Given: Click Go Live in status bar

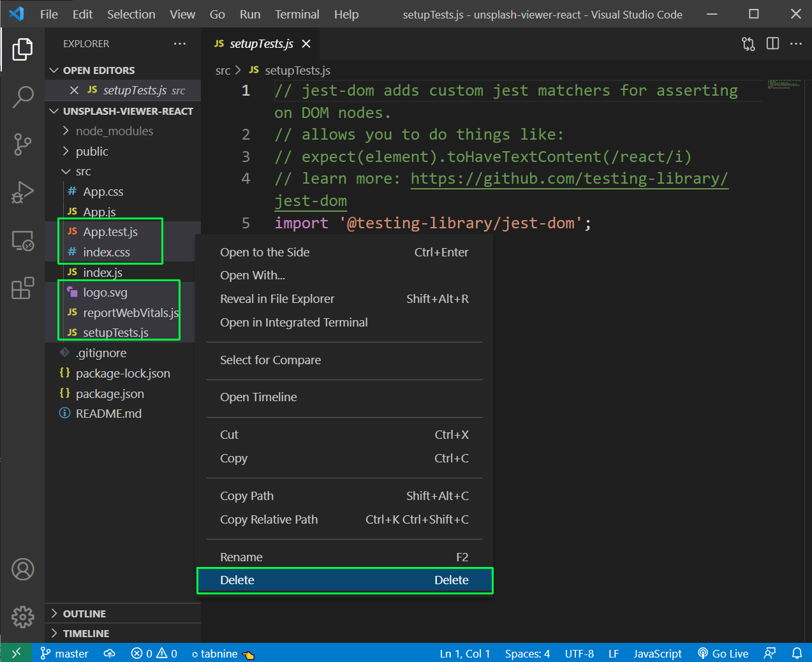Looking at the screenshot, I should point(723,653).
